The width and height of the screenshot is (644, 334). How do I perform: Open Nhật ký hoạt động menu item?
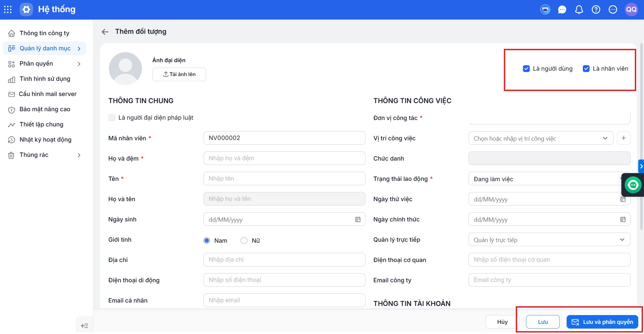(45, 140)
